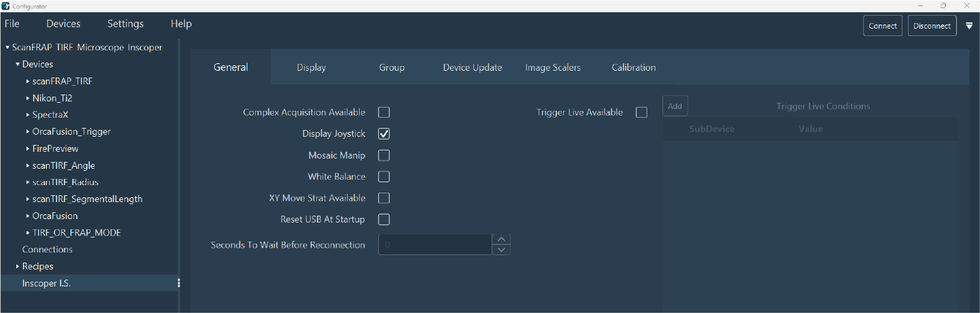980x313 pixels.
Task: Decrease Seconds To Wait with down arrow
Action: [x=501, y=250]
